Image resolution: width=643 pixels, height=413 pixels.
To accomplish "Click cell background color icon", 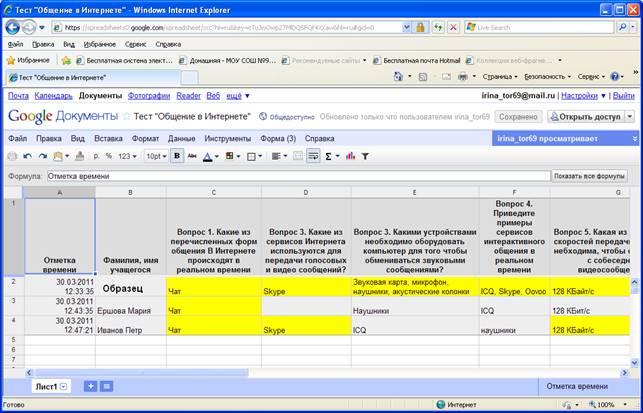I will [x=229, y=156].
